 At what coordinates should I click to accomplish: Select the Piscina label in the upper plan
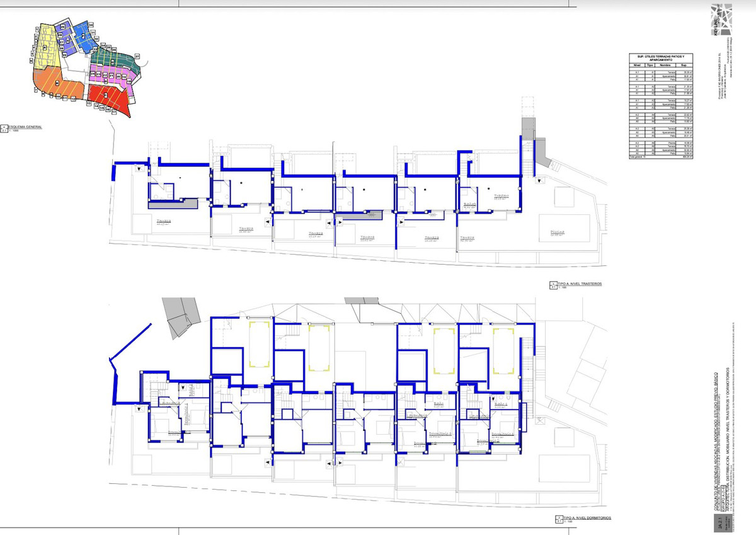(x=557, y=232)
